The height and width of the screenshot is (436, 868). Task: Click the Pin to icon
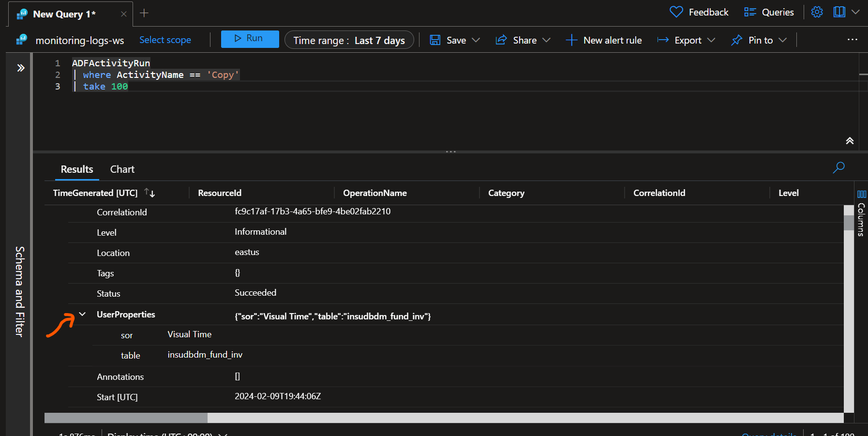(x=737, y=40)
